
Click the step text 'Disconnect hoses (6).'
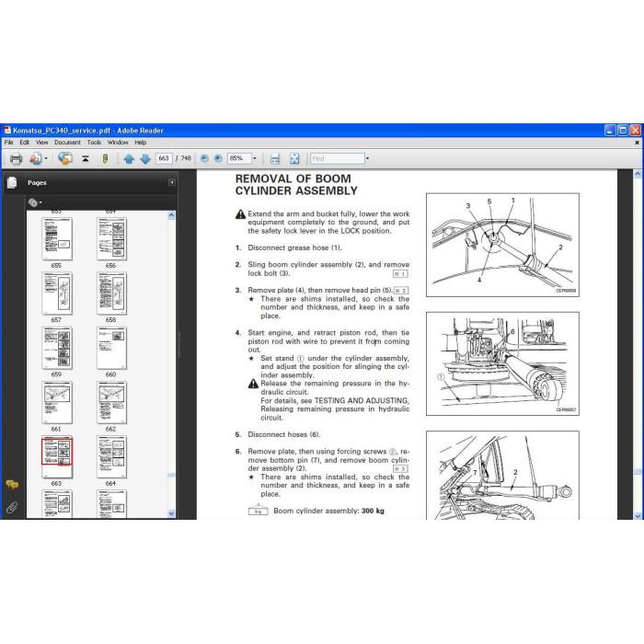(x=283, y=434)
